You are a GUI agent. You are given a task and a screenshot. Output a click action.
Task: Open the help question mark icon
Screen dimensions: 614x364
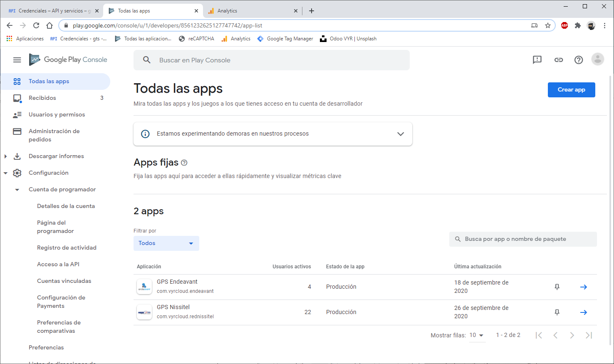(578, 60)
